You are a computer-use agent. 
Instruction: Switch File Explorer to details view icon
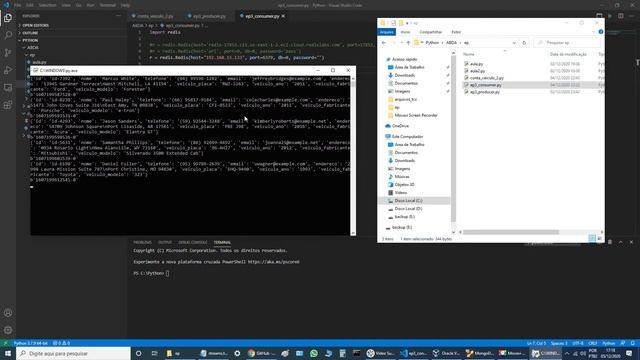pyautogui.click(x=592, y=238)
